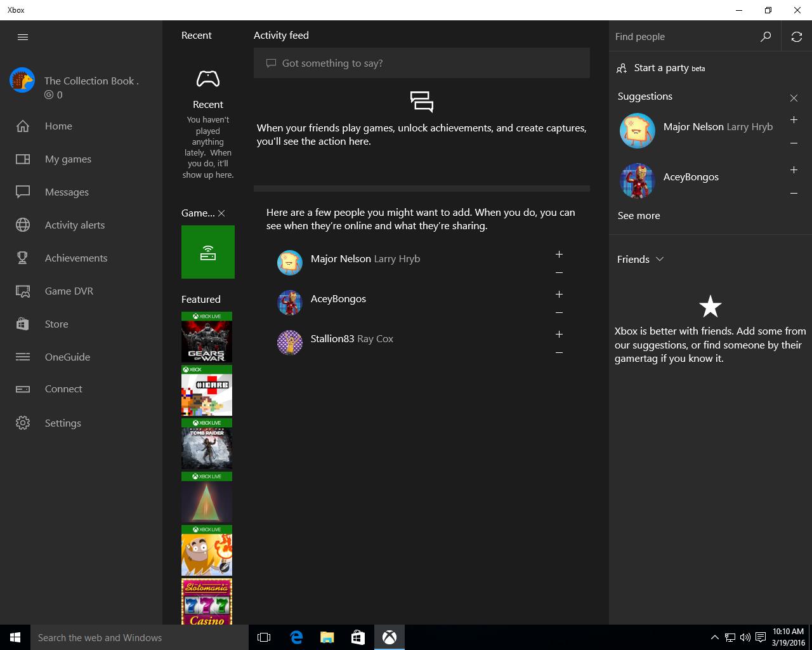The width and height of the screenshot is (812, 650).
Task: Open Slotomania Casino featured game
Action: point(207,601)
